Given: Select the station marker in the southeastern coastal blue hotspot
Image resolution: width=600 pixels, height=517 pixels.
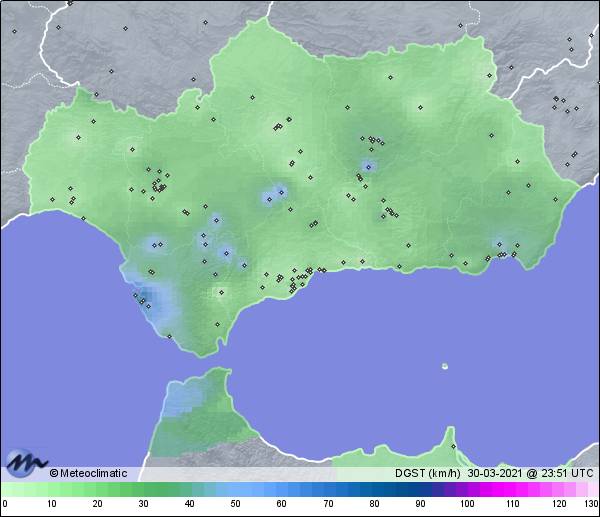Looking at the screenshot, I should (x=498, y=243).
